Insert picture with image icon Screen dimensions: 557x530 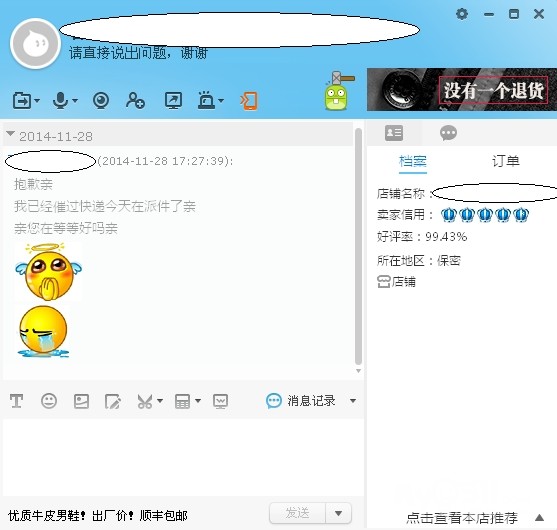(x=81, y=401)
